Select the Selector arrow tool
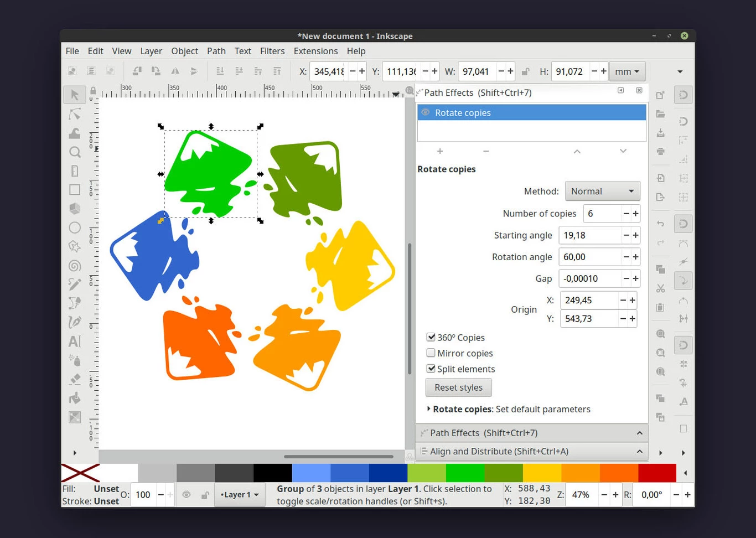The width and height of the screenshot is (756, 538). 75,95
